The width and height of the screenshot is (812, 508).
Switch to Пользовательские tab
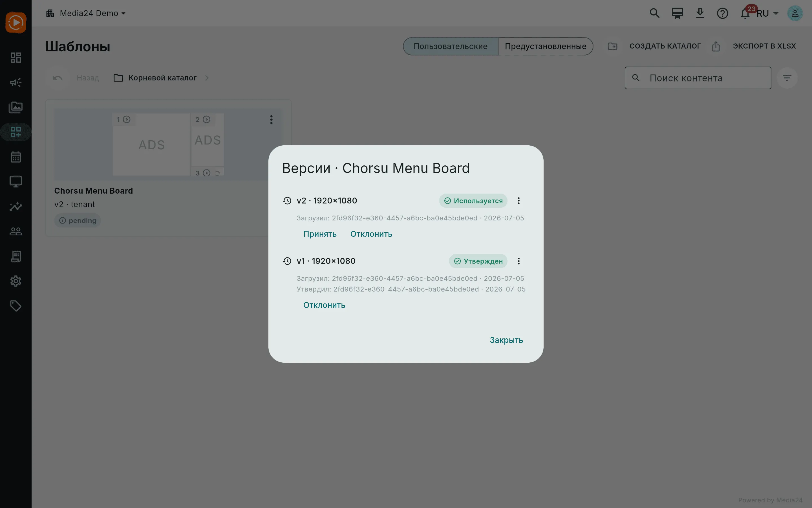coord(451,46)
